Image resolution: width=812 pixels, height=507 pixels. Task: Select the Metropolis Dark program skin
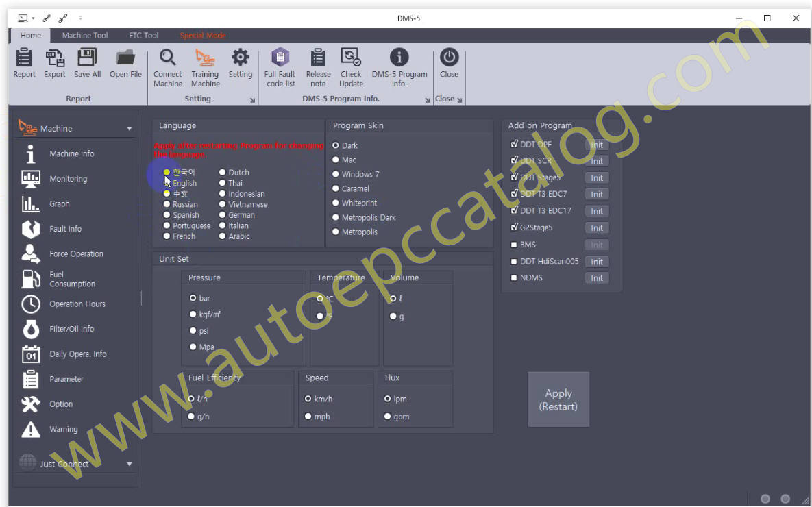click(x=336, y=218)
